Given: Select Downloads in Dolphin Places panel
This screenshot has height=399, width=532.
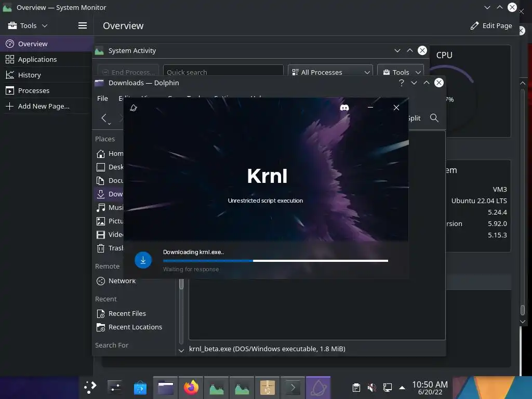Looking at the screenshot, I should (109, 194).
